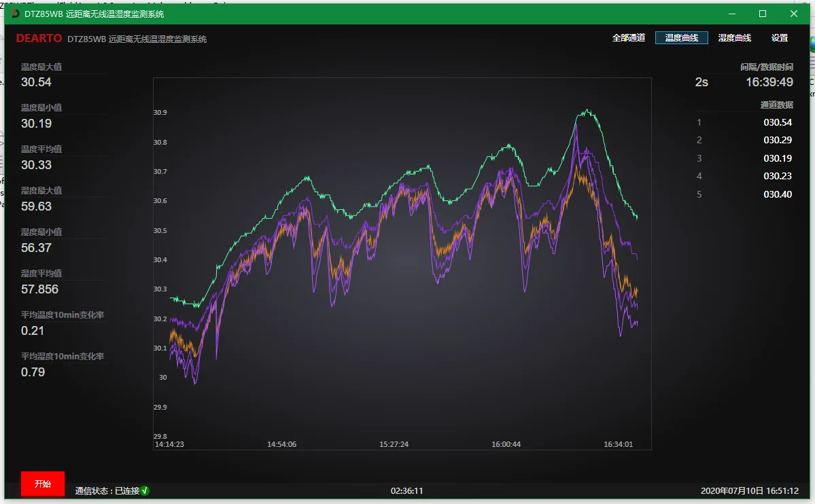Maximize the monitoring system window
815x504 pixels.
tap(763, 14)
